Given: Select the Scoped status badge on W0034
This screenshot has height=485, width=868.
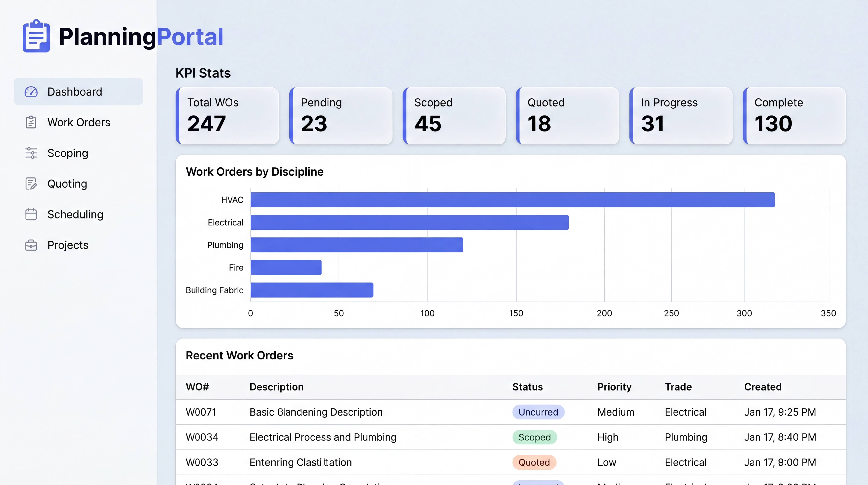Looking at the screenshot, I should 534,437.
